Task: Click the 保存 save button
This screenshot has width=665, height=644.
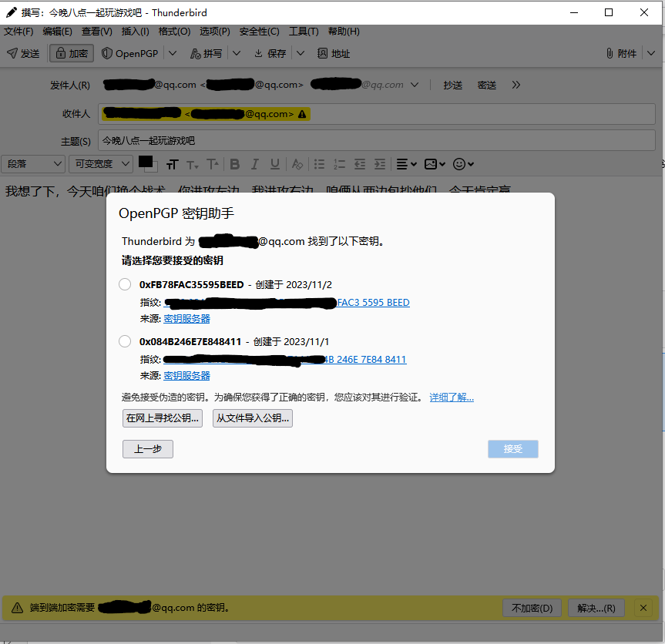Action: [269, 53]
